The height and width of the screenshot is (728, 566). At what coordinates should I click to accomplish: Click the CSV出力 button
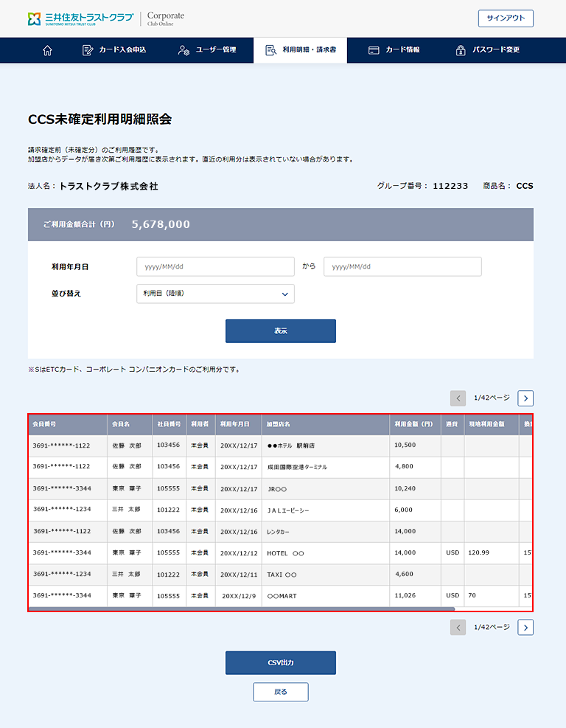280,663
